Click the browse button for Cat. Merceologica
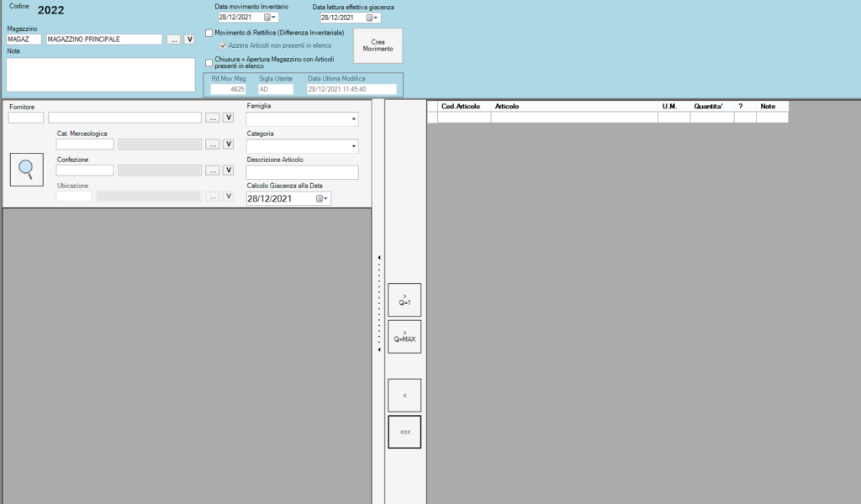 click(213, 144)
